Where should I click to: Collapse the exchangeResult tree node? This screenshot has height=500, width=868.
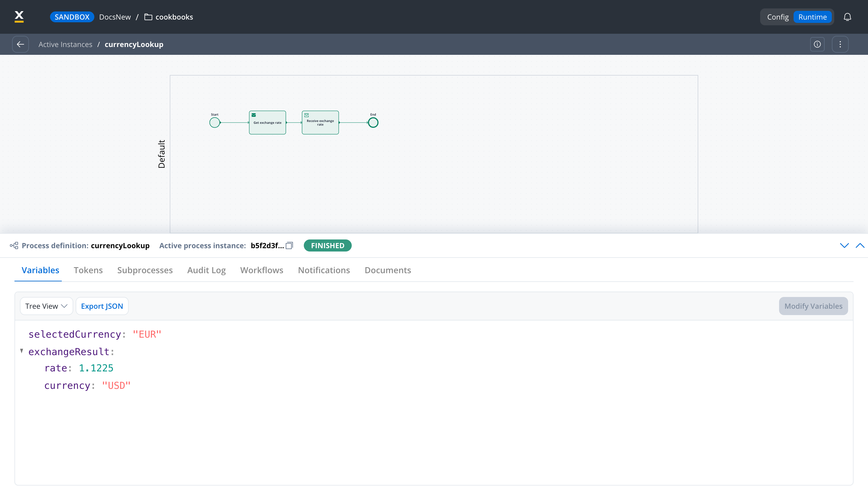click(22, 351)
